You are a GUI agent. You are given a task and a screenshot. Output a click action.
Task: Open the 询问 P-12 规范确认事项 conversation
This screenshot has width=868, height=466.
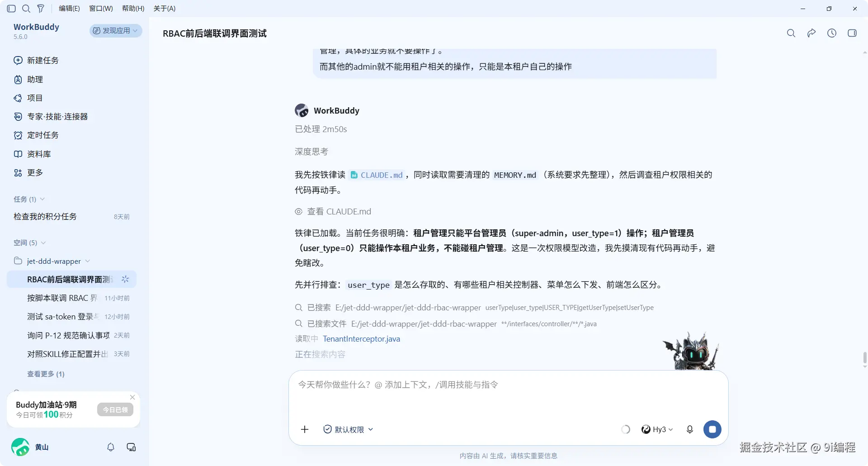coord(71,335)
